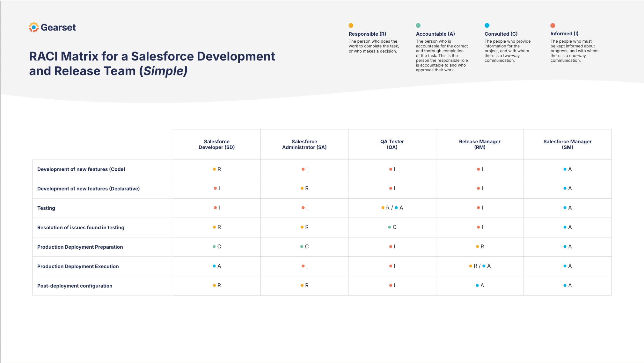Click Development of new features (Declarative) label
The width and height of the screenshot is (644, 363).
(88, 189)
